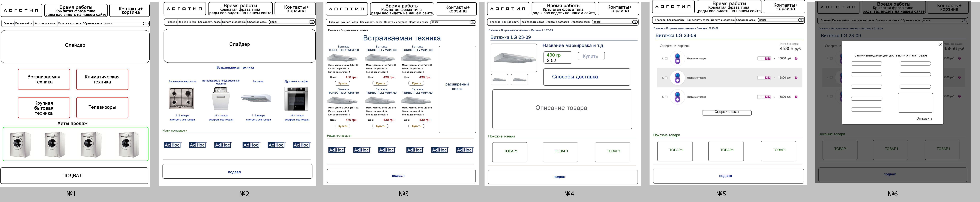
Task: Check first cart item checkbox in mockup №5
Action: pyautogui.click(x=666, y=59)
